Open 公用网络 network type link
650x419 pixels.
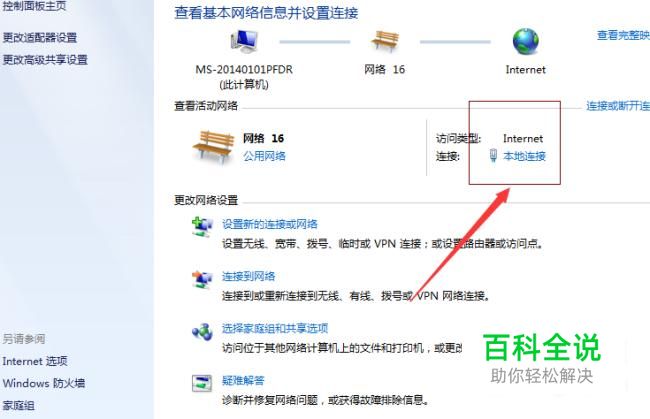(x=264, y=156)
